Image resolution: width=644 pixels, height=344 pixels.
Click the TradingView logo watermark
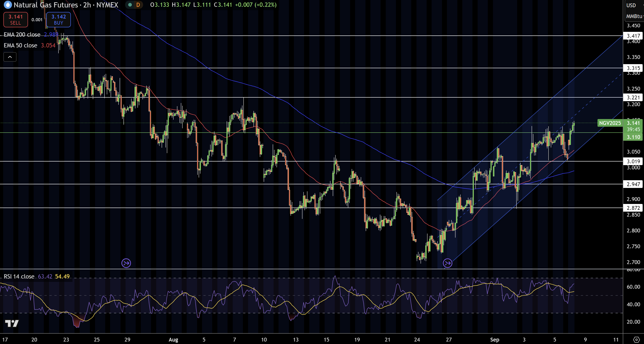coord(12,323)
